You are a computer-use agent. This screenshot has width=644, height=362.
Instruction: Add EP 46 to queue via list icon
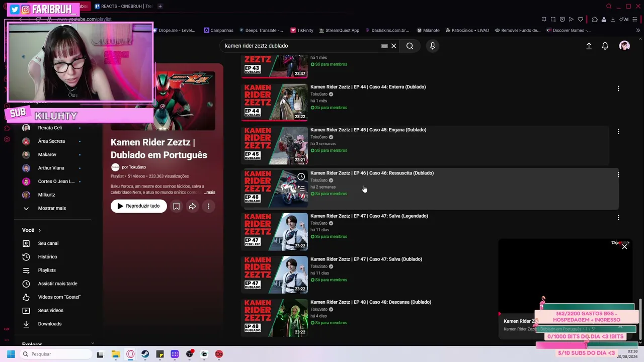click(301, 189)
